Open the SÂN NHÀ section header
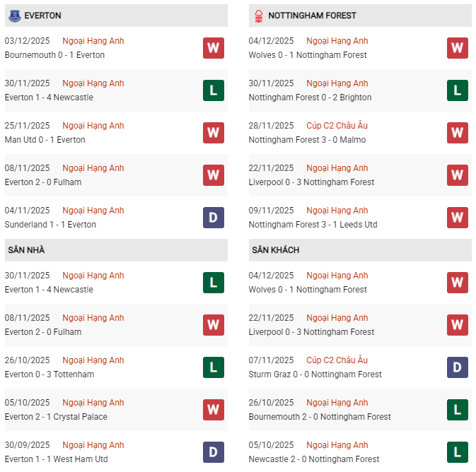 click(x=26, y=250)
